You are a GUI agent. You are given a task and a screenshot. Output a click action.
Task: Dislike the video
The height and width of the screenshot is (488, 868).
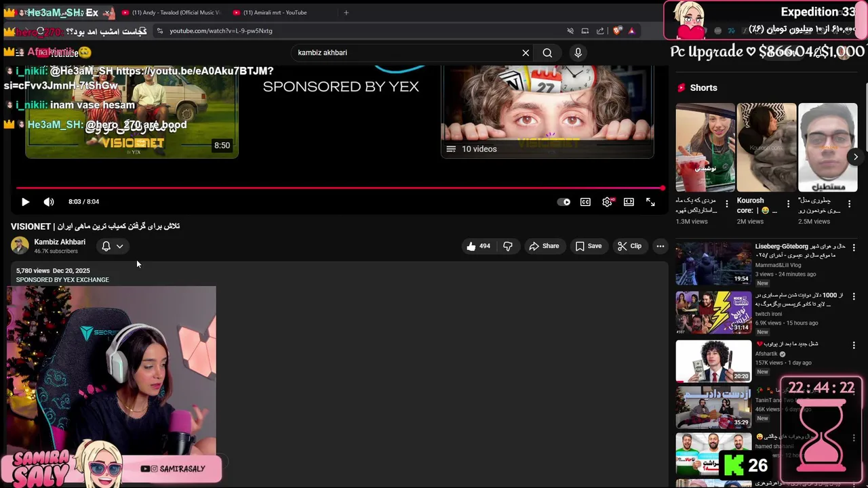pyautogui.click(x=507, y=246)
